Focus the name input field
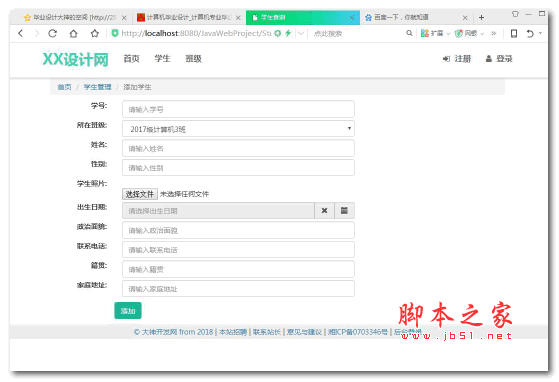Viewport: 559px width, 382px height. (238, 148)
